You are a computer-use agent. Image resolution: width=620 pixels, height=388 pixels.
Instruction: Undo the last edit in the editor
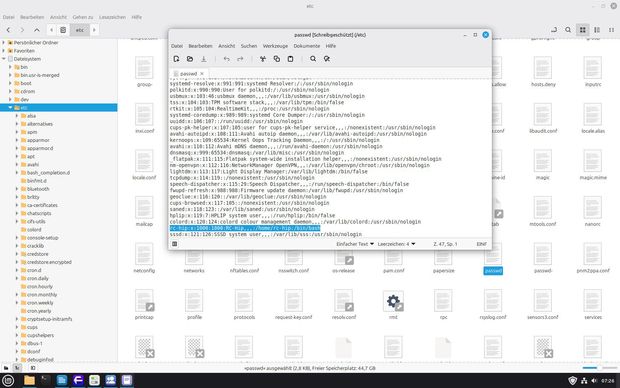tap(226, 59)
